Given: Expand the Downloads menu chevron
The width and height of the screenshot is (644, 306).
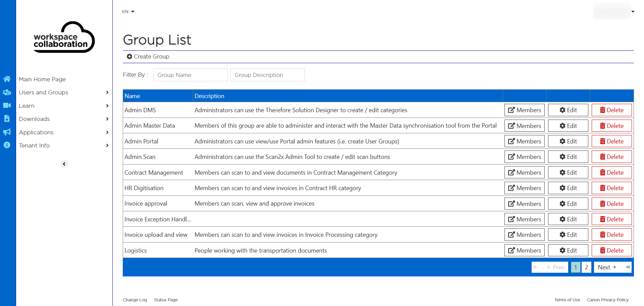Looking at the screenshot, I should pos(107,119).
